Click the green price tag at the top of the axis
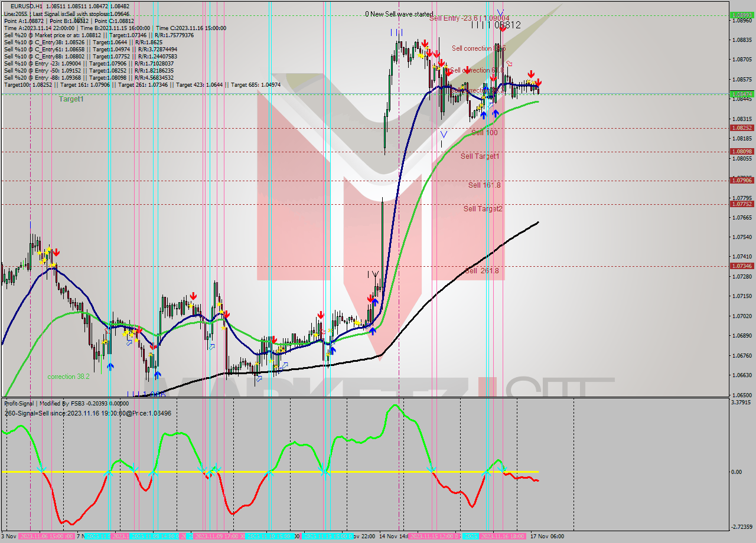 (742, 15)
